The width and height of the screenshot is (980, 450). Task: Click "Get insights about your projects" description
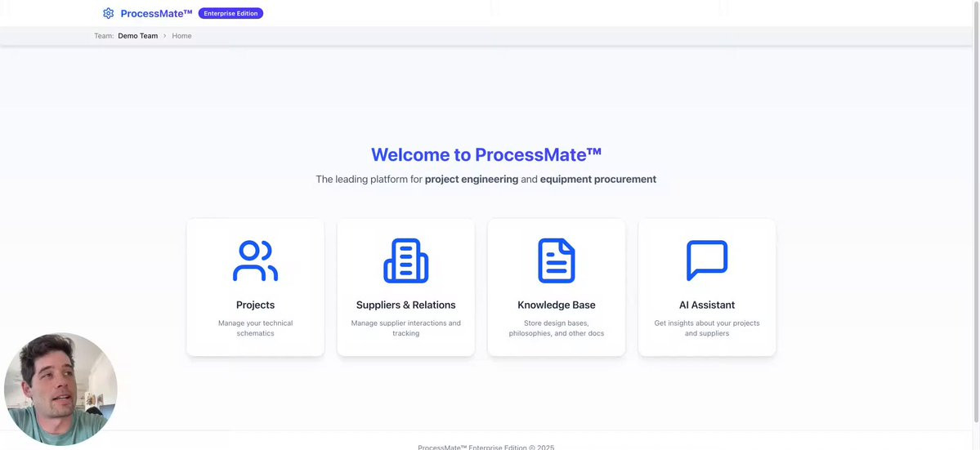point(707,328)
